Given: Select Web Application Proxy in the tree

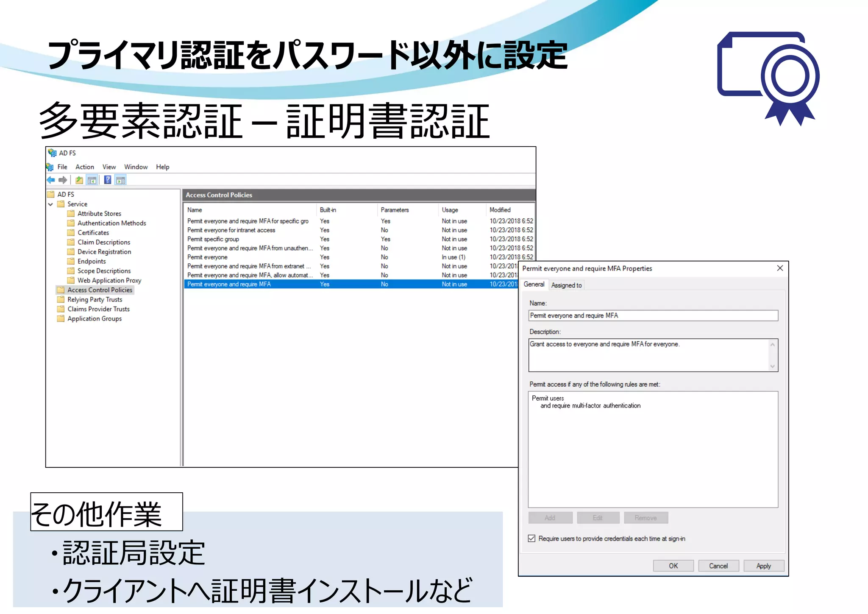Looking at the screenshot, I should click(109, 281).
